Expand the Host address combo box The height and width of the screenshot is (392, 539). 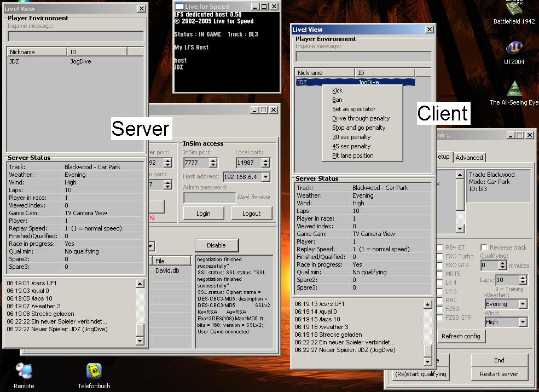[265, 177]
